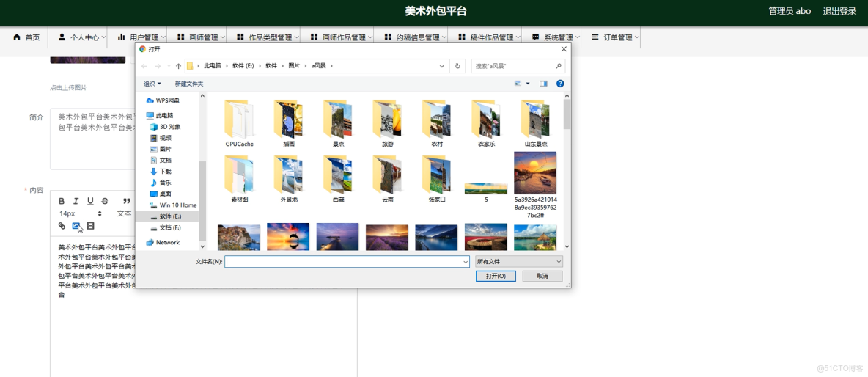This screenshot has width=868, height=377.
Task: Expand the address bar history dropdown
Action: point(442,66)
